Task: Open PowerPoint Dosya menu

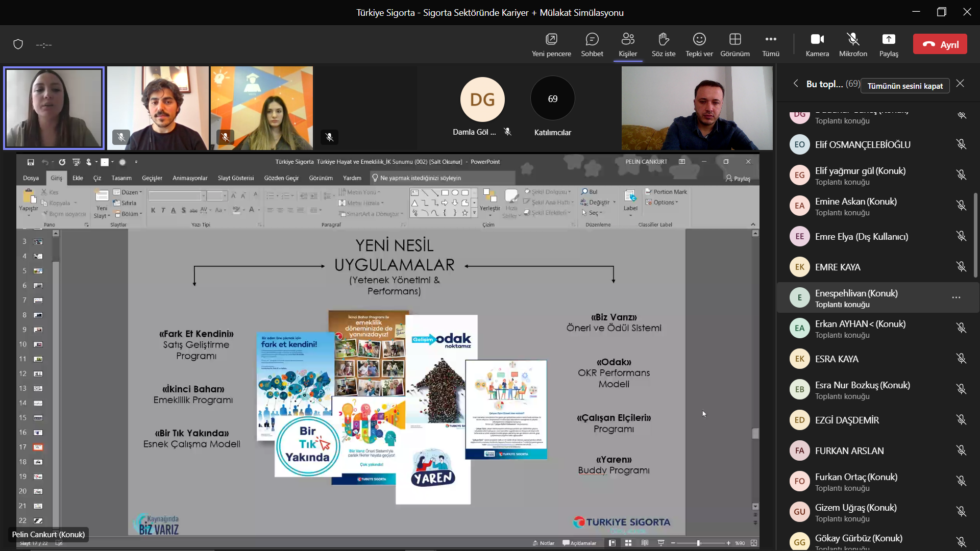Action: click(31, 178)
